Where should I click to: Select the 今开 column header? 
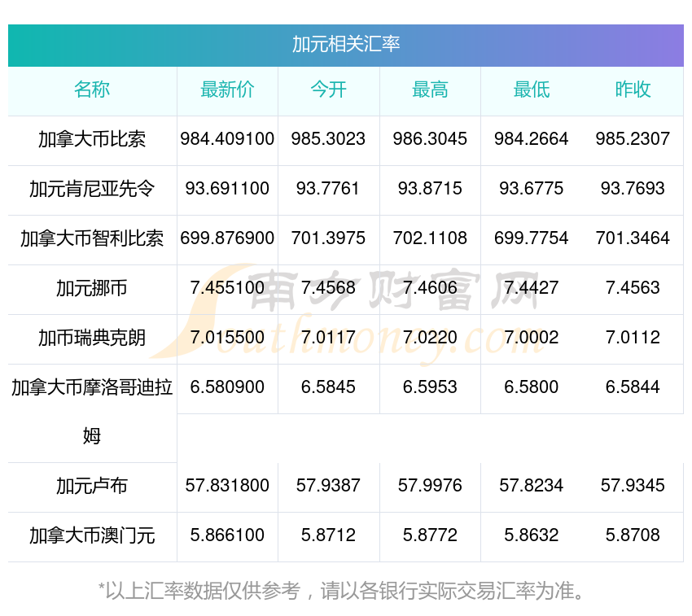pyautogui.click(x=328, y=90)
